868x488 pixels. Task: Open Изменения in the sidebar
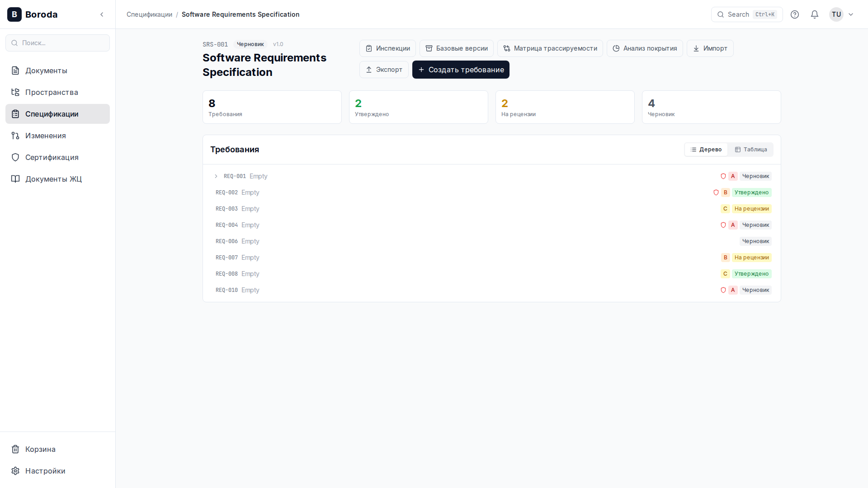point(45,136)
